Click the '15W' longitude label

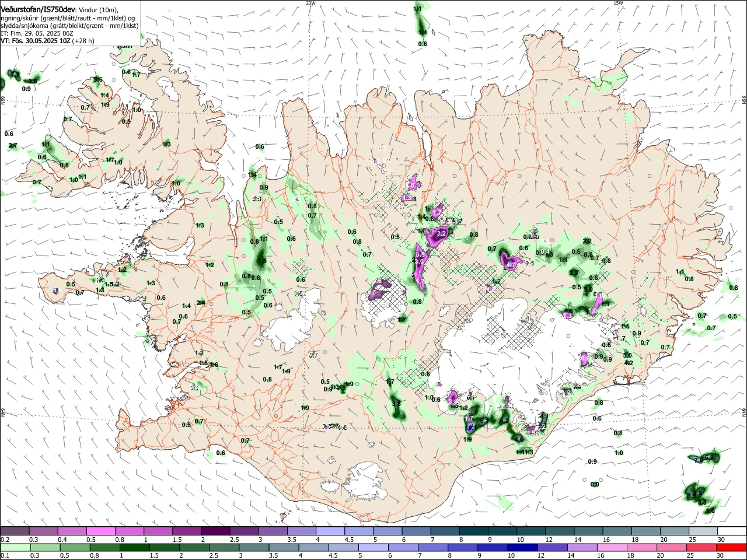click(x=618, y=3)
